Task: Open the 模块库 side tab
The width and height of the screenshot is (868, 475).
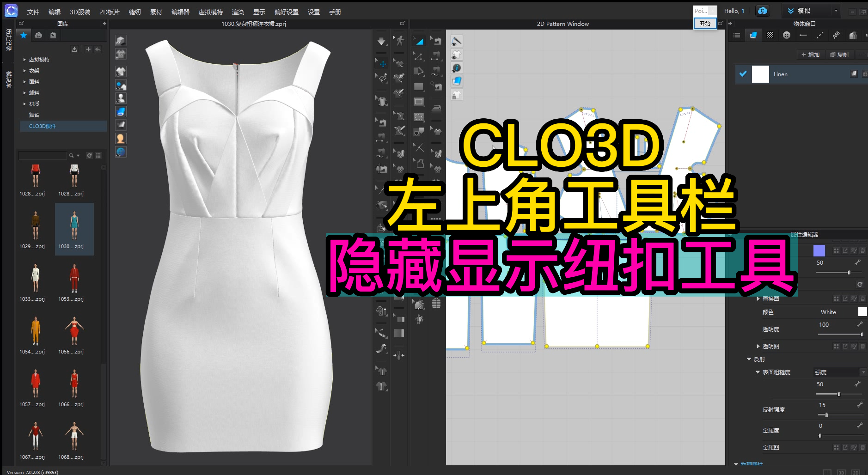Action: click(x=9, y=79)
